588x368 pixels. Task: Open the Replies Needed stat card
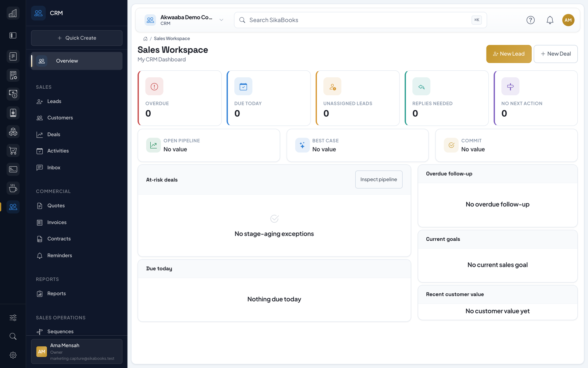coord(447,98)
